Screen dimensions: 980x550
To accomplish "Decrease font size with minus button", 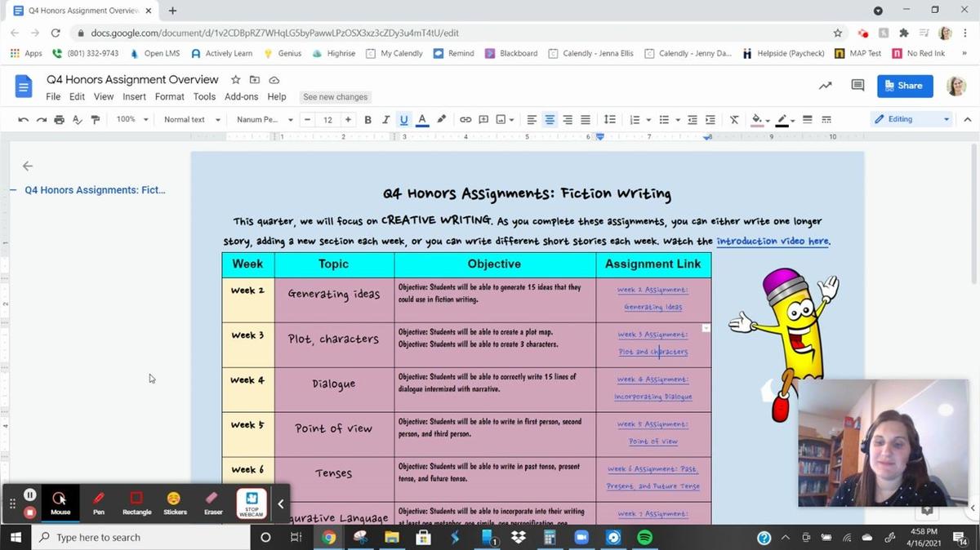I will [x=307, y=119].
